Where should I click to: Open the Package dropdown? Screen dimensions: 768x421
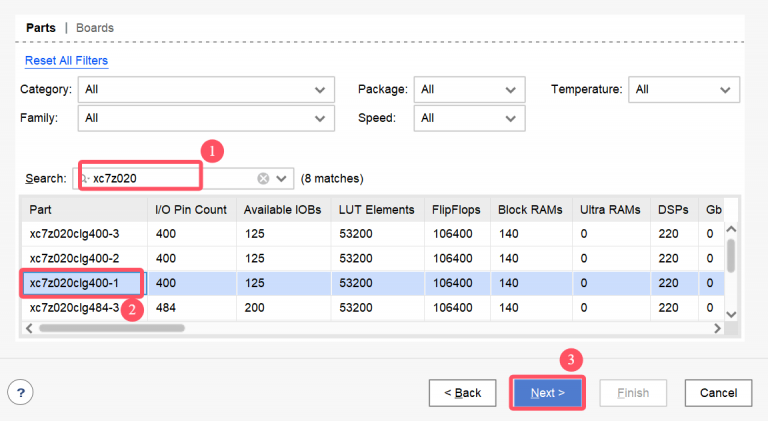click(x=469, y=89)
